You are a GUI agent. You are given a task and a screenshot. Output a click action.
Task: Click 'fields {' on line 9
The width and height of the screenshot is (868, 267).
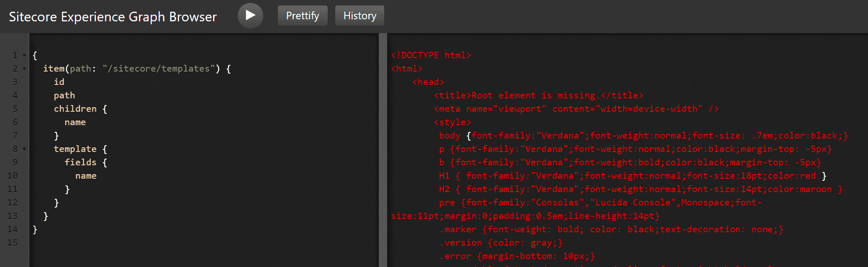[86, 162]
